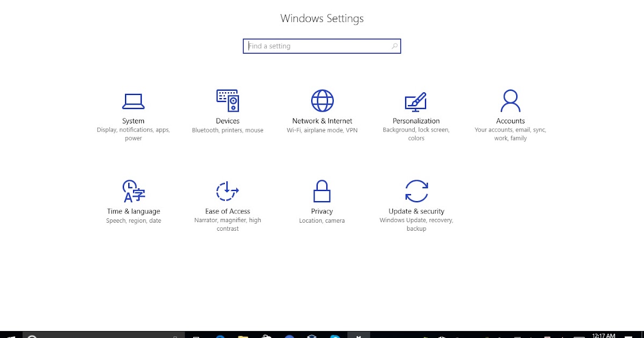Open Time & language settings
The image size is (644, 338).
(133, 199)
